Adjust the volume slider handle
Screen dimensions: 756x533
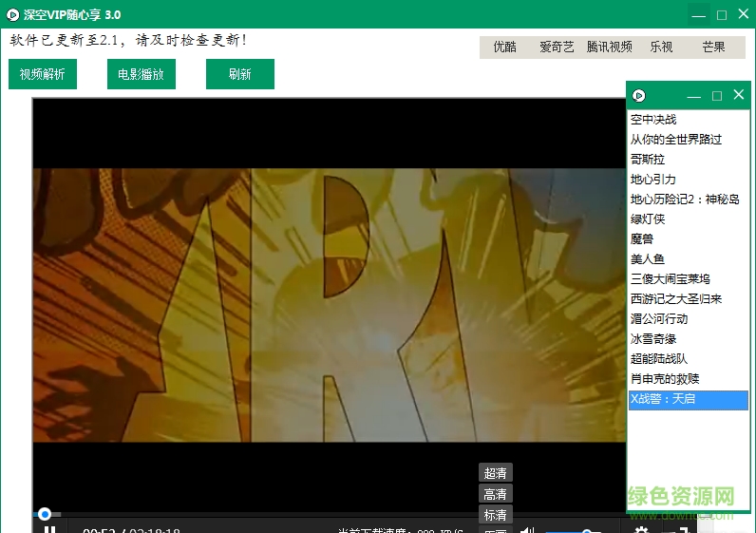click(587, 530)
